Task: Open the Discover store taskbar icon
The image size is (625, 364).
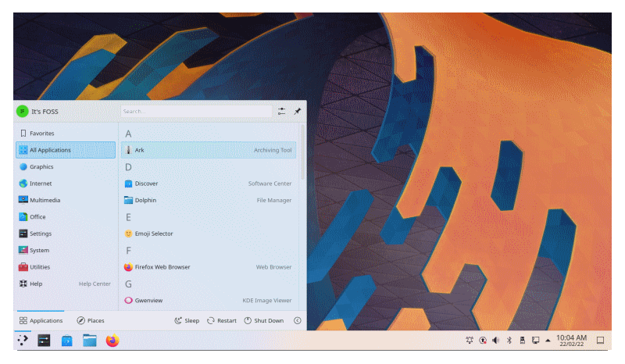Action: (67, 341)
